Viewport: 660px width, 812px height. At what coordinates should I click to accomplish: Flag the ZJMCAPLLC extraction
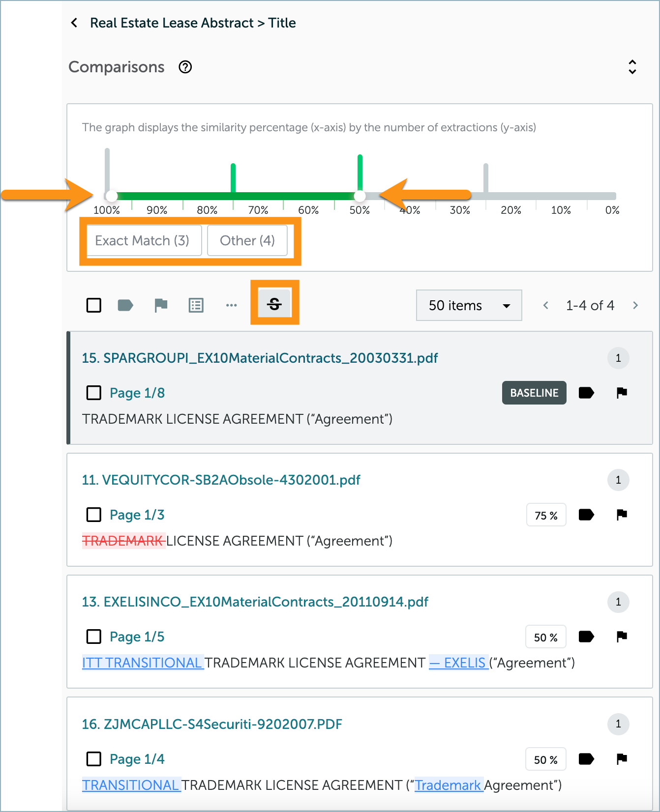click(622, 759)
